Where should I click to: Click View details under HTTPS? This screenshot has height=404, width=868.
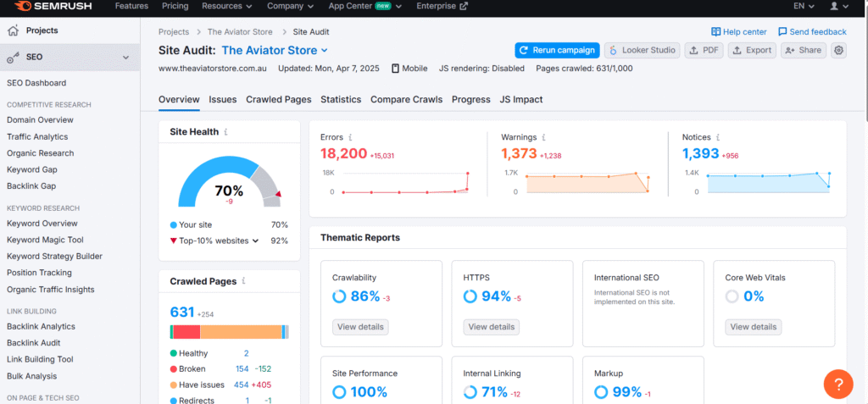[x=492, y=327]
